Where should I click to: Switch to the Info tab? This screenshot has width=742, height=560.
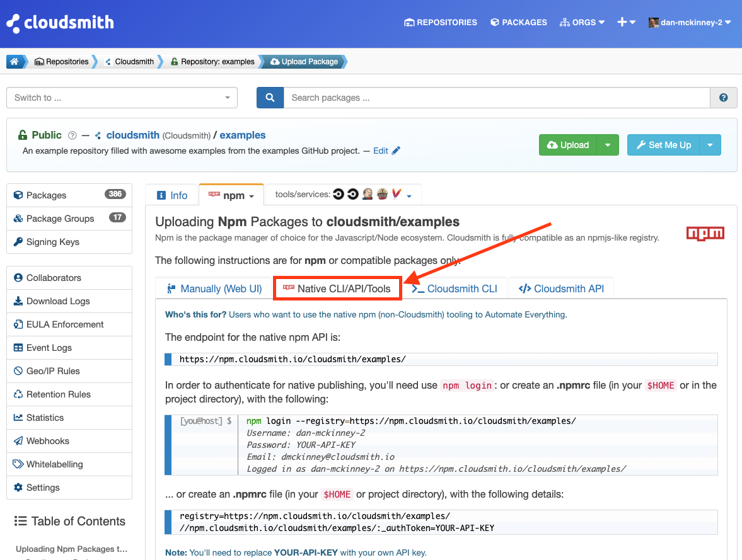pos(171,195)
